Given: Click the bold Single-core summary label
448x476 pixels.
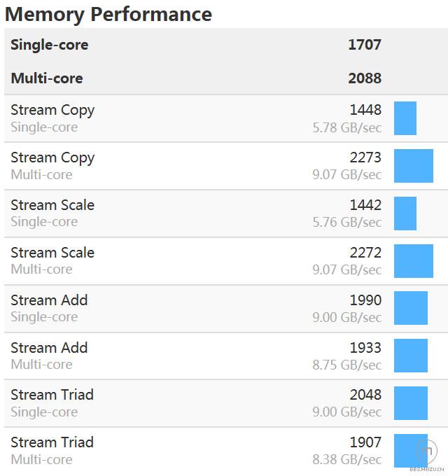Looking at the screenshot, I should click(50, 45).
